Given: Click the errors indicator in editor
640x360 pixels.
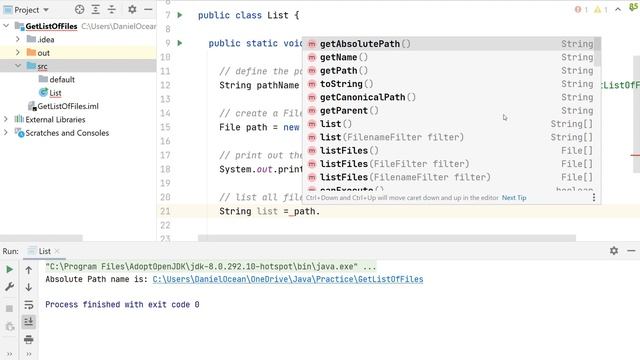Looking at the screenshot, I should [x=580, y=9].
